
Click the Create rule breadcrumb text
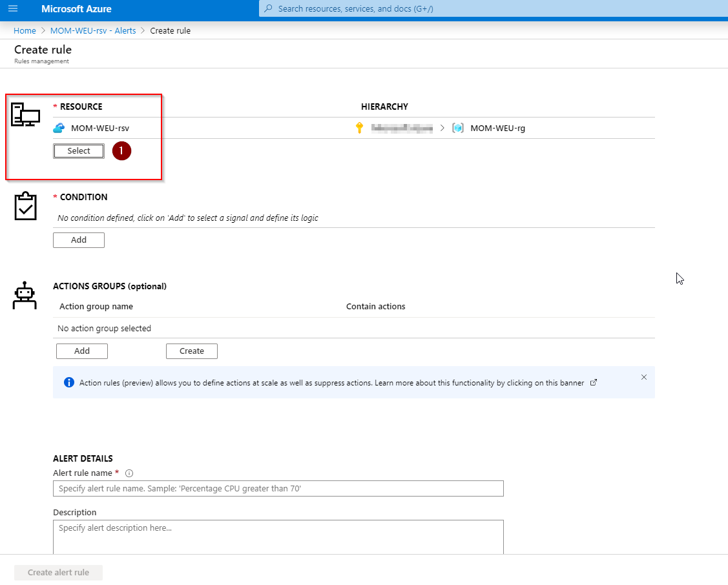click(x=171, y=30)
